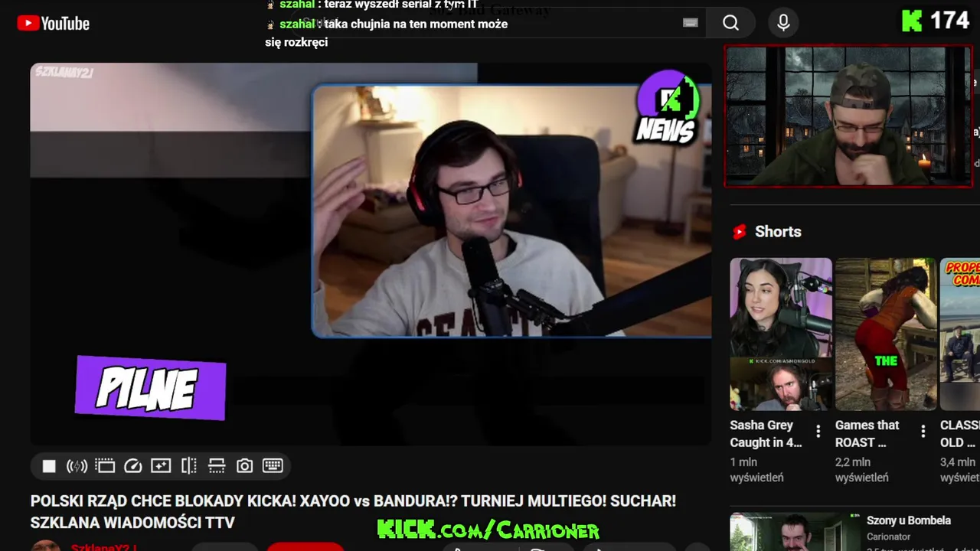Click the red Shorts logo icon
This screenshot has width=980, height=551.
(740, 232)
